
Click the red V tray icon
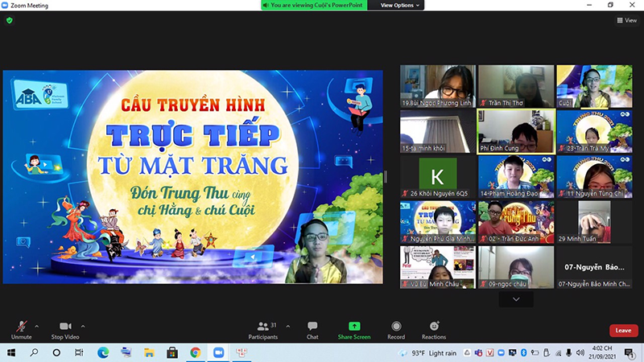click(x=489, y=352)
